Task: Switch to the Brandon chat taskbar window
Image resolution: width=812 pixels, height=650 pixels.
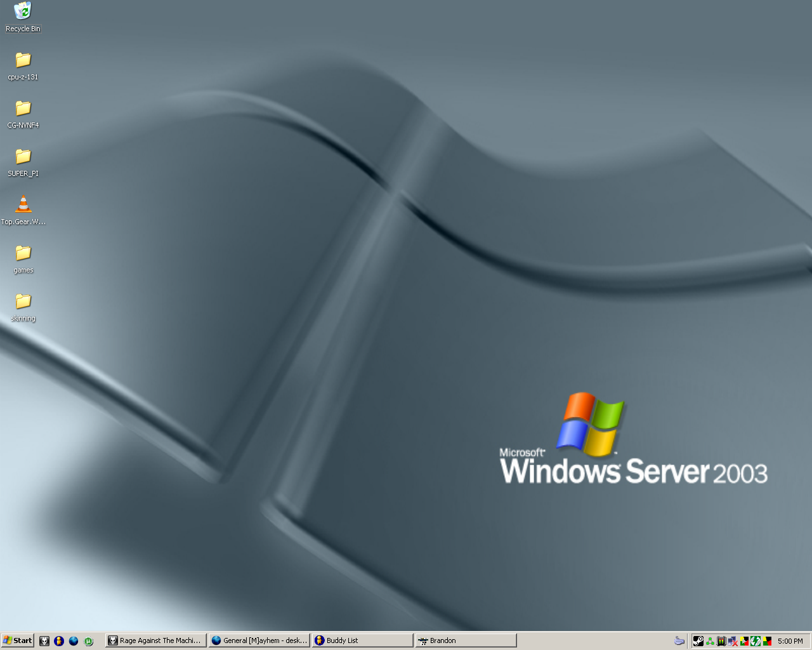Action: point(466,640)
